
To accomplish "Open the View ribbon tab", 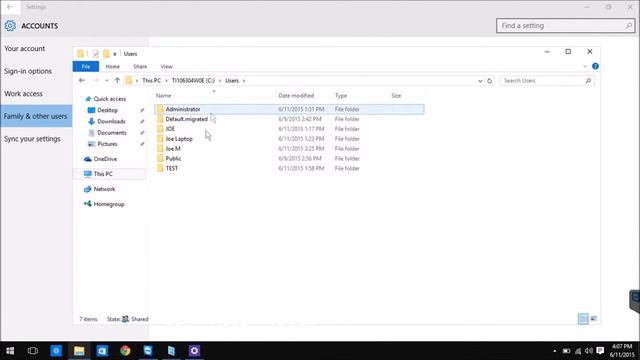I will pyautogui.click(x=167, y=67).
